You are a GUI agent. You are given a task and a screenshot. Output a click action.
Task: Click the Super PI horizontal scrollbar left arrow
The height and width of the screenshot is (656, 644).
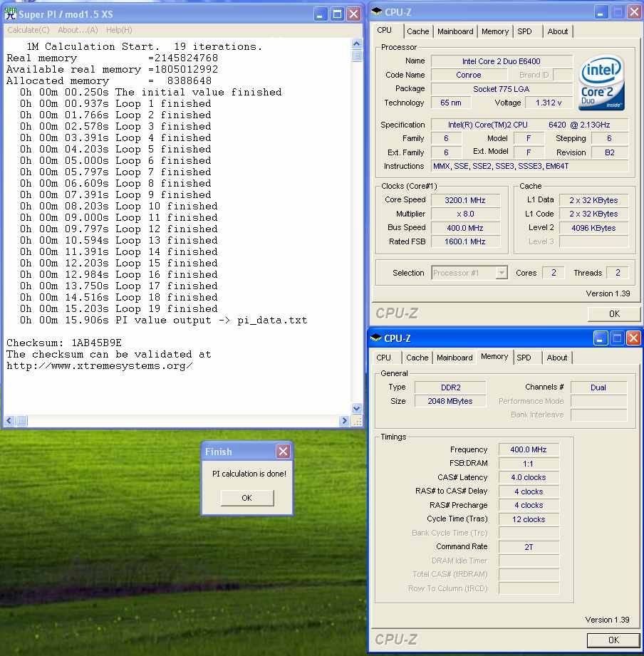click(9, 420)
